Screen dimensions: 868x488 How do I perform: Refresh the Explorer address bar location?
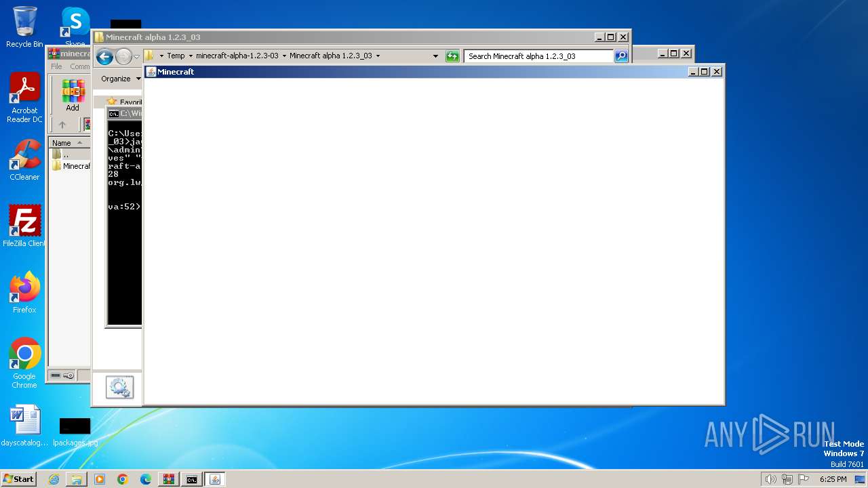[x=452, y=56]
